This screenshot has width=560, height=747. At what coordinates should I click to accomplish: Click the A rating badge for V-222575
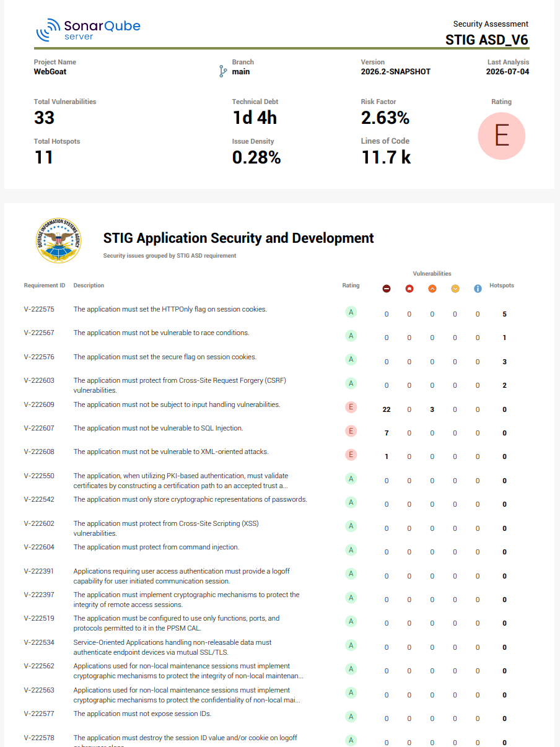point(351,312)
